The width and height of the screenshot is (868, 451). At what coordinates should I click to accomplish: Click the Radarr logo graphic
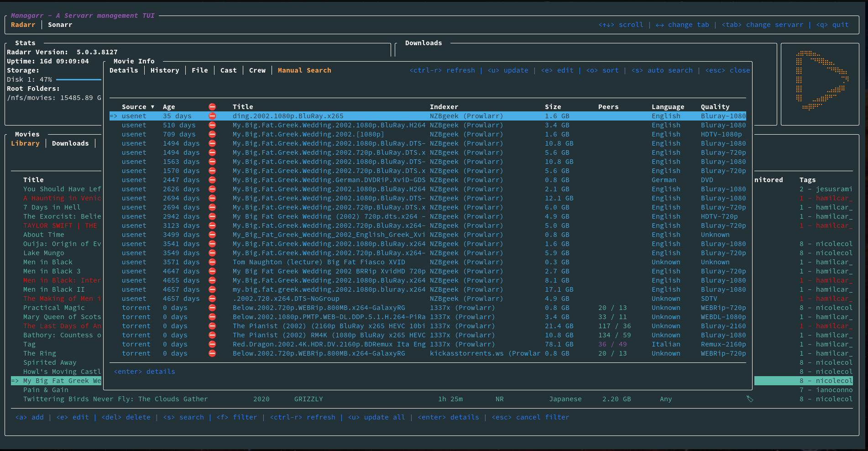click(x=821, y=81)
